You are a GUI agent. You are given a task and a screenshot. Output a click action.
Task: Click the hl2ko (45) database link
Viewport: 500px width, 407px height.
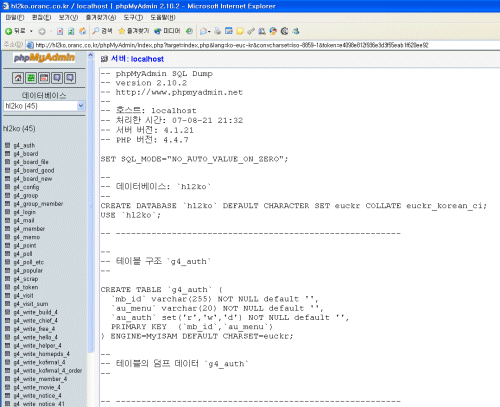[19, 128]
